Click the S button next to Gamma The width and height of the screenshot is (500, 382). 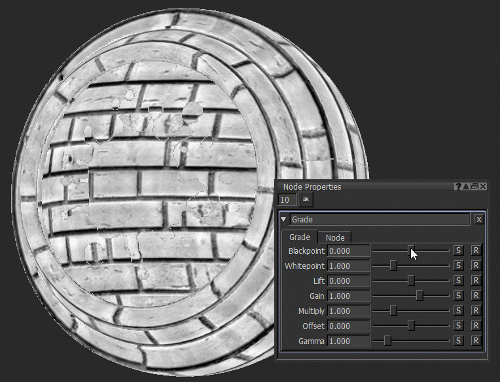coord(458,341)
